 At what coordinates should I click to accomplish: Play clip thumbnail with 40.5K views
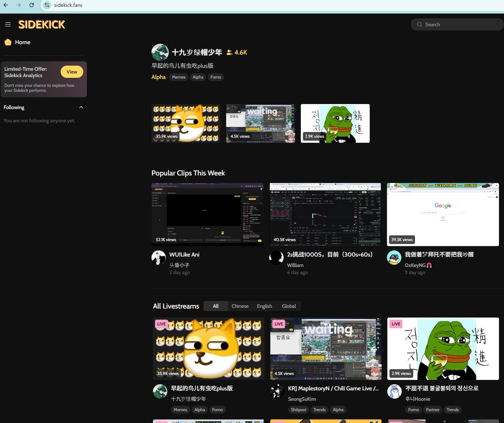tap(325, 214)
